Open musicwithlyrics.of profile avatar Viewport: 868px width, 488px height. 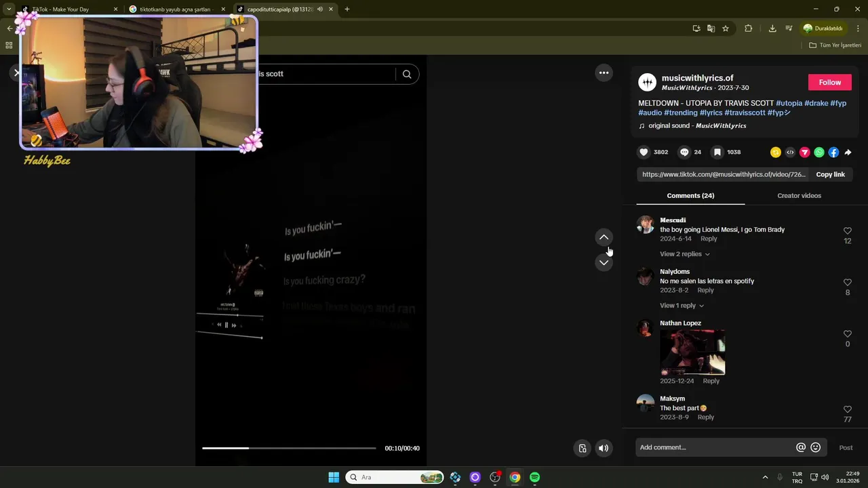[x=648, y=82]
